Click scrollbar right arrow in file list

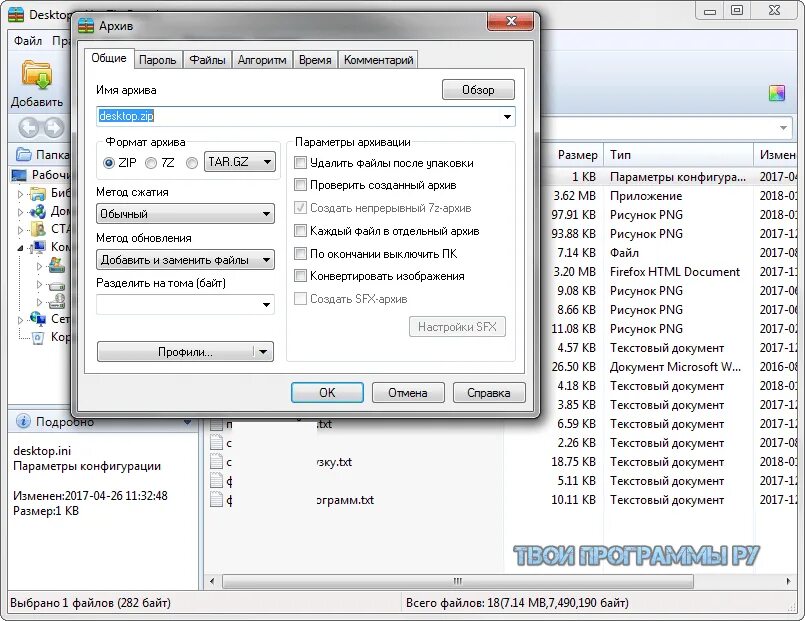pyautogui.click(x=789, y=581)
